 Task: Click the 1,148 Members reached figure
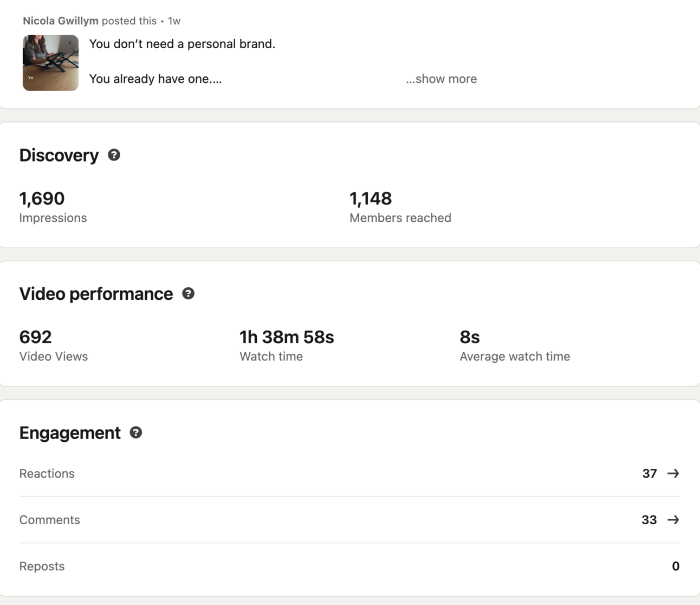coord(371,199)
